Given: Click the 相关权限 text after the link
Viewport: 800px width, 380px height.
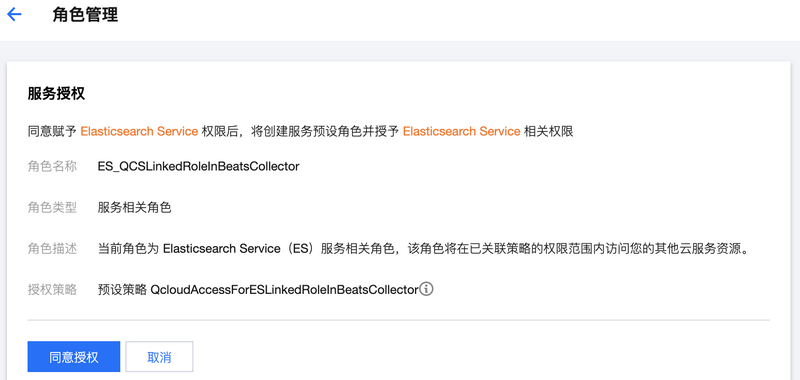Looking at the screenshot, I should (x=549, y=132).
